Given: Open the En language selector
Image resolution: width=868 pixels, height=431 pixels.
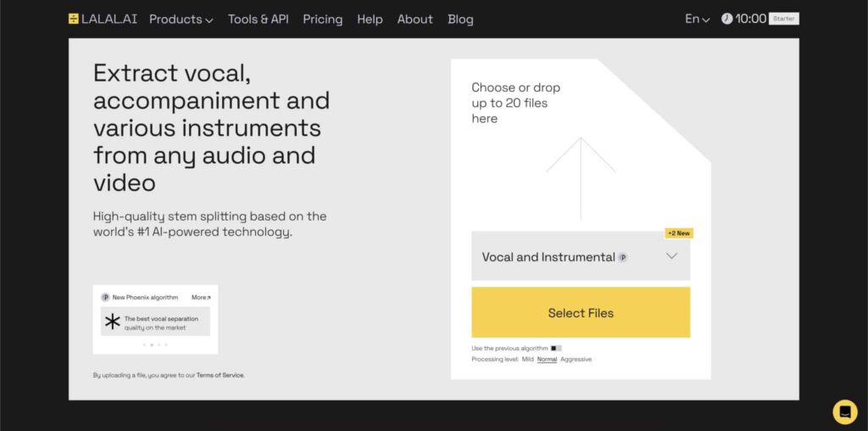Looking at the screenshot, I should tap(697, 19).
